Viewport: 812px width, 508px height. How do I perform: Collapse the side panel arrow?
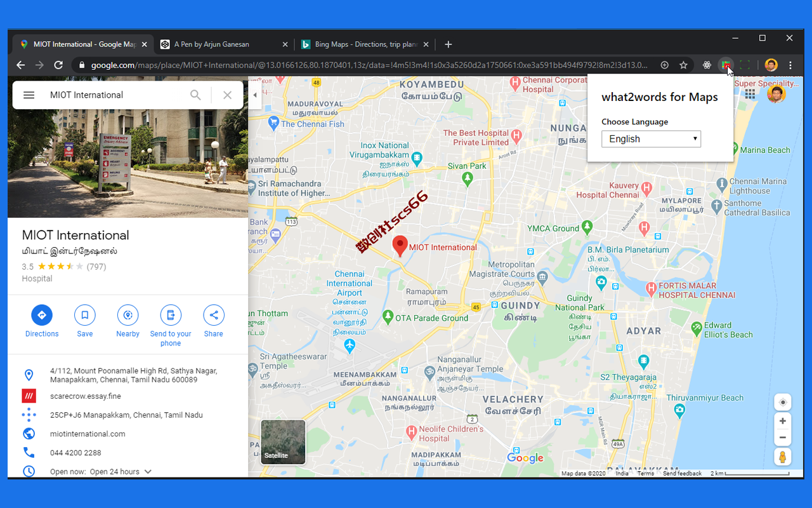pyautogui.click(x=255, y=95)
